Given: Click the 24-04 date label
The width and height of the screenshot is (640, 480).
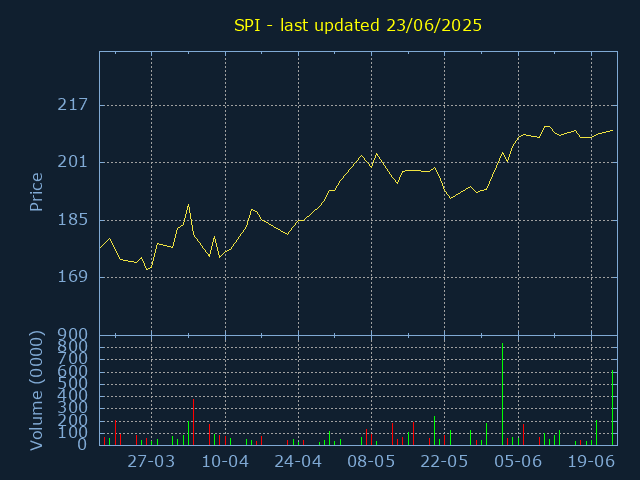Looking at the screenshot, I should point(298,462).
